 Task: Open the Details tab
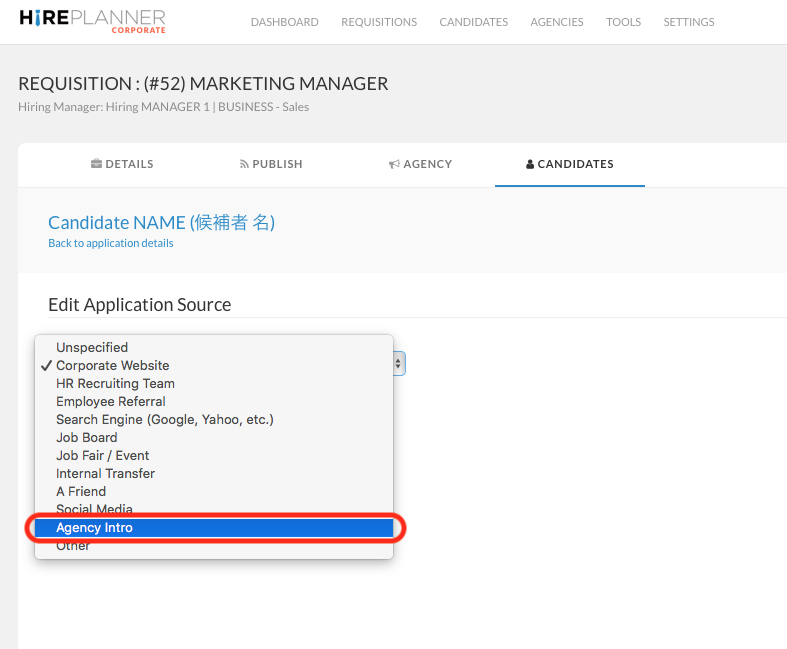click(122, 164)
